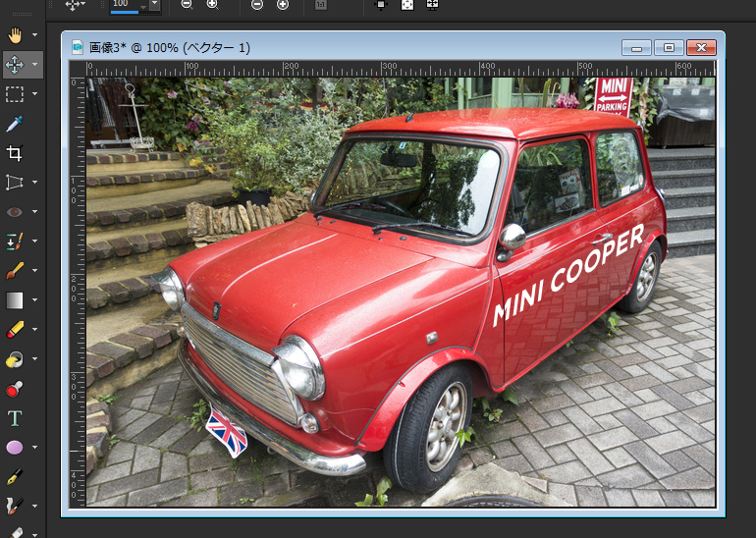The width and height of the screenshot is (756, 538).
Task: Select the Perspective Correction tool
Action: coord(15,183)
